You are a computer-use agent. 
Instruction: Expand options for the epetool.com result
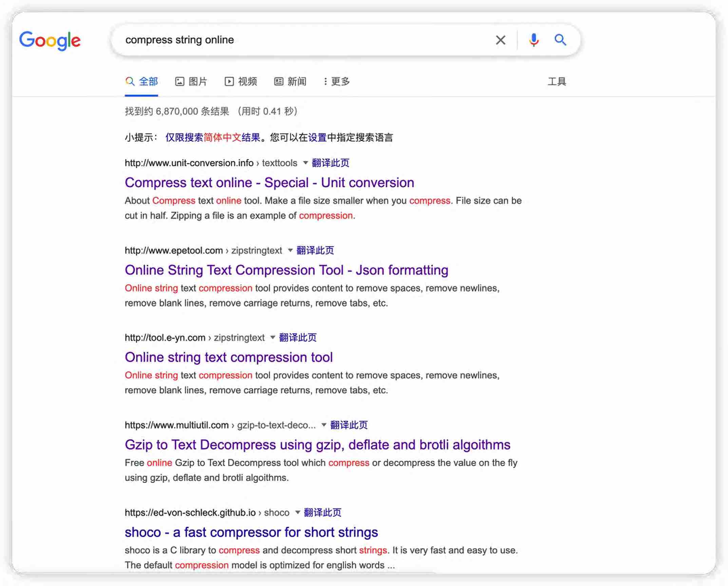290,250
